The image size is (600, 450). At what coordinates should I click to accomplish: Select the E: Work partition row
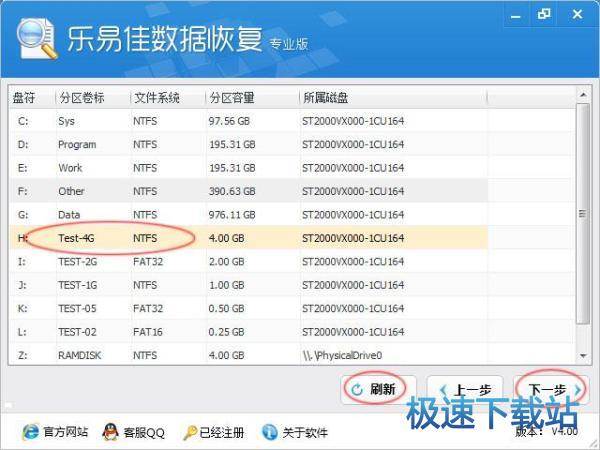click(249, 168)
